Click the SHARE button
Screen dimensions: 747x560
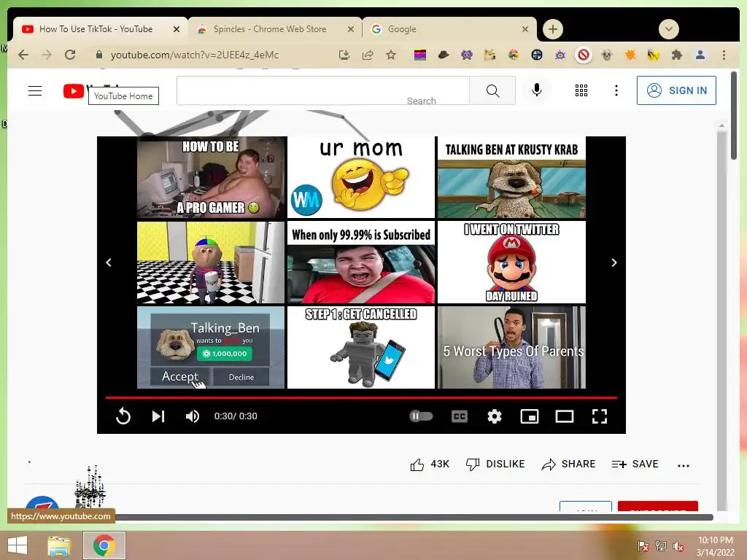[568, 464]
